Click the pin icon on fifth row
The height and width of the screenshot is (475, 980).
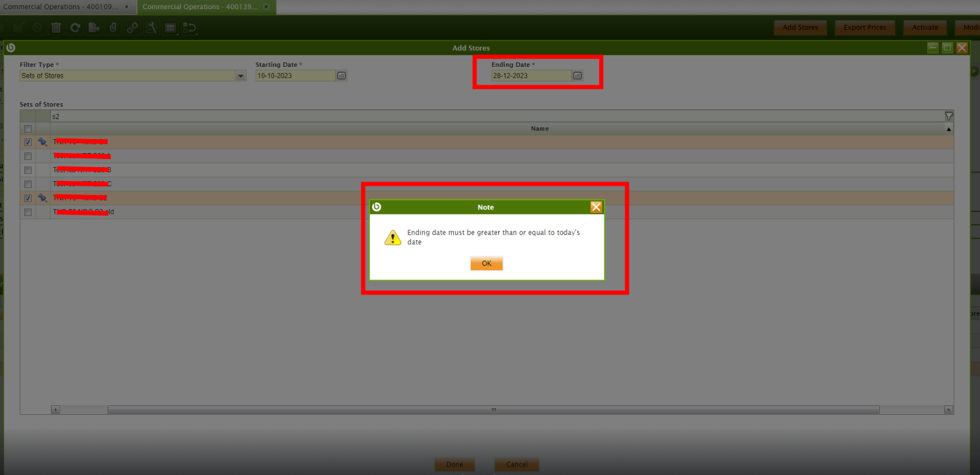pos(43,197)
